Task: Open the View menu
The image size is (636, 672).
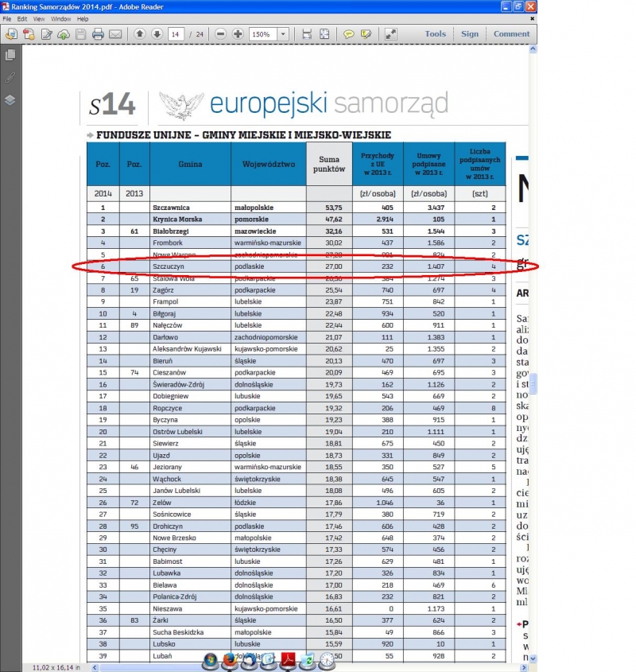Action: [39, 19]
